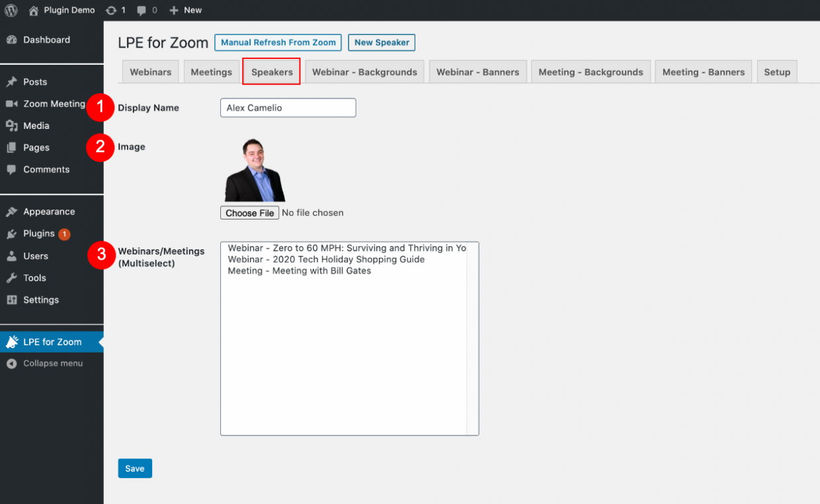
Task: Open the + New menu
Action: pyautogui.click(x=185, y=10)
